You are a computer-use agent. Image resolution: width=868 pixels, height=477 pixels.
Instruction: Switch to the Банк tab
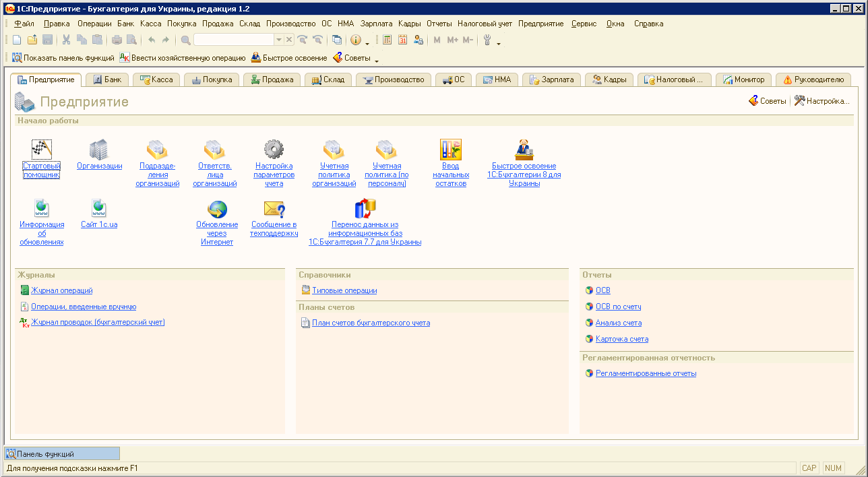pos(107,79)
